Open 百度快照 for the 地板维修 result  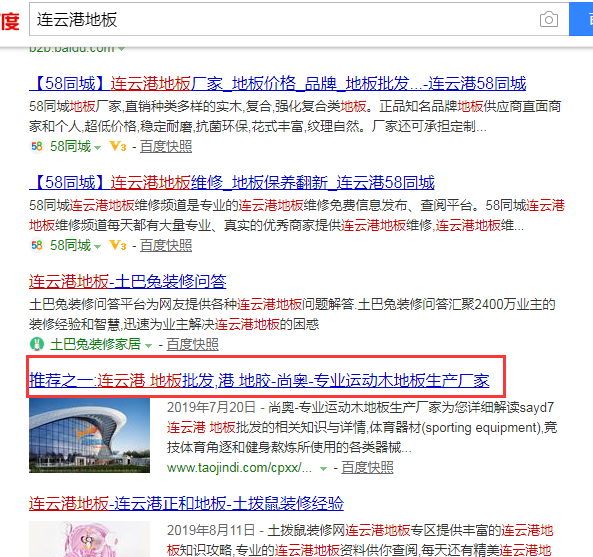166,245
